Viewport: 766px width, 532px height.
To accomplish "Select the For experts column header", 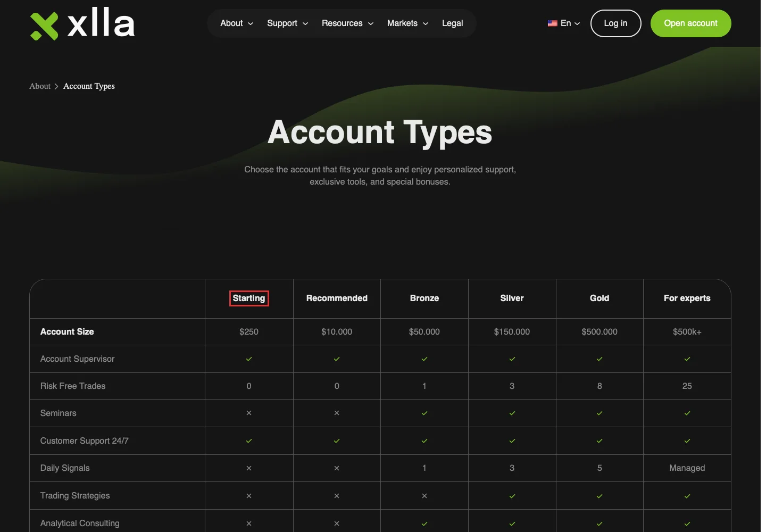I will coord(687,298).
